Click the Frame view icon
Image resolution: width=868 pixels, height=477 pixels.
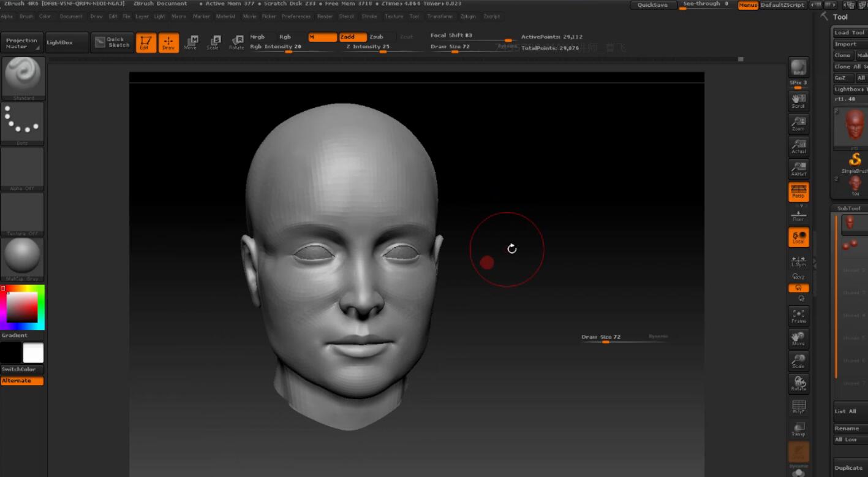[x=798, y=316]
